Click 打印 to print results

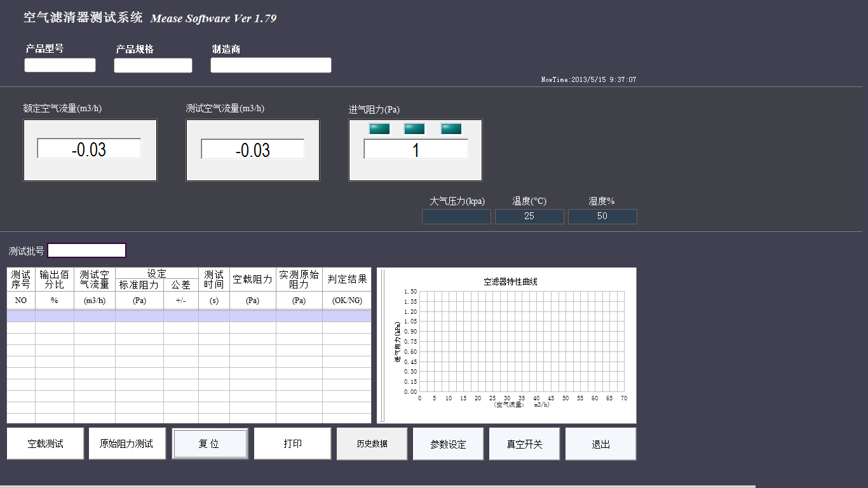click(292, 444)
